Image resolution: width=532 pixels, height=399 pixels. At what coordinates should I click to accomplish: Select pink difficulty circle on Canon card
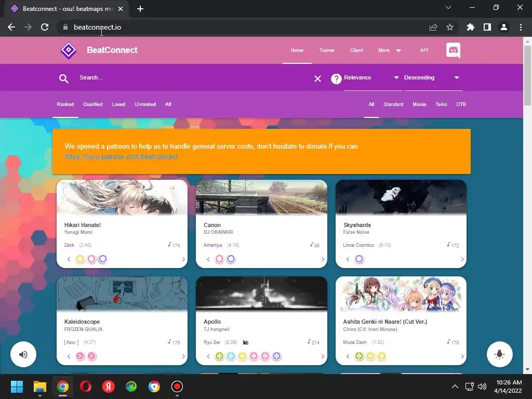[x=220, y=259]
